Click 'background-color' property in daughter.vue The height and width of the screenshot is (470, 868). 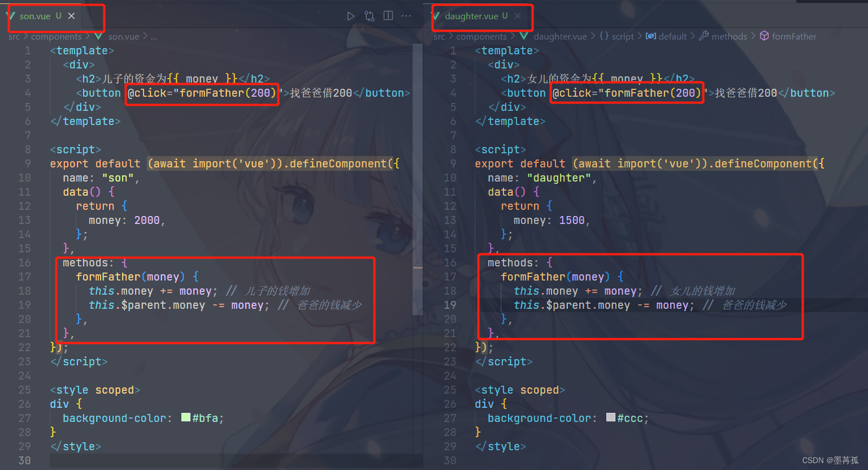(539, 418)
